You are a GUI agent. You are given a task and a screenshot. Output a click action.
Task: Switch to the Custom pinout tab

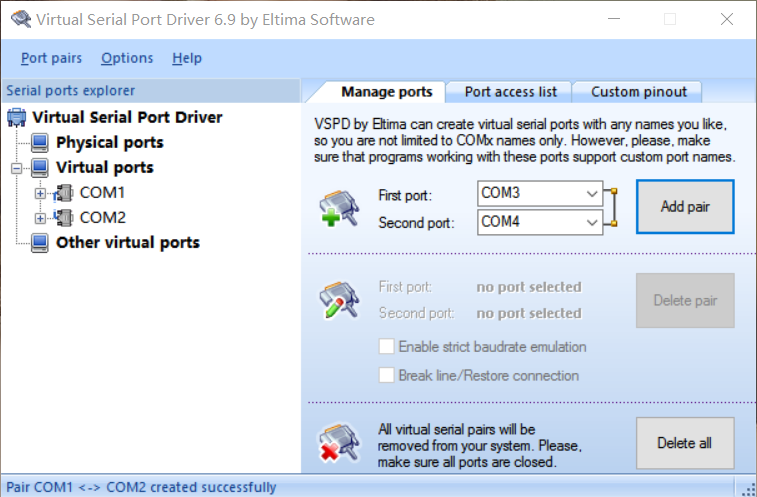[639, 92]
